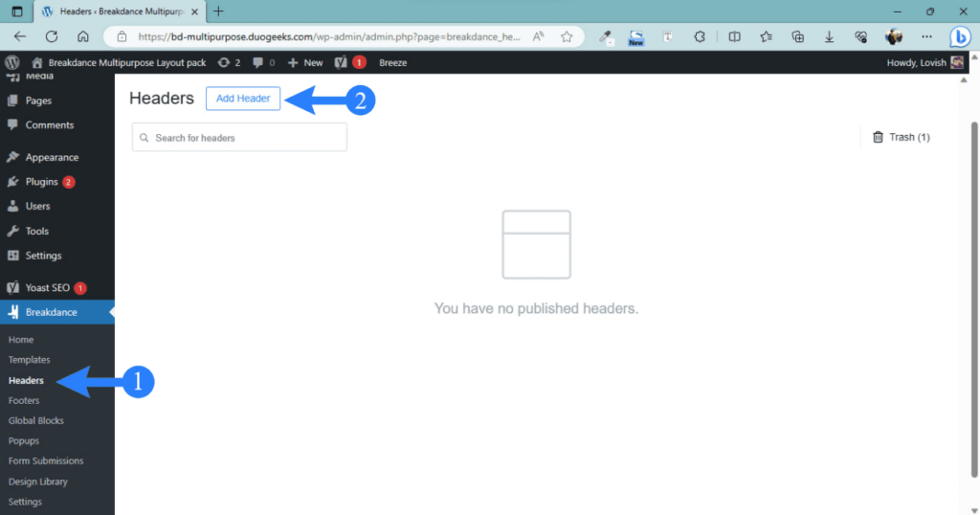The width and height of the screenshot is (980, 515).
Task: Add page to favorites with star icon
Action: [x=567, y=37]
